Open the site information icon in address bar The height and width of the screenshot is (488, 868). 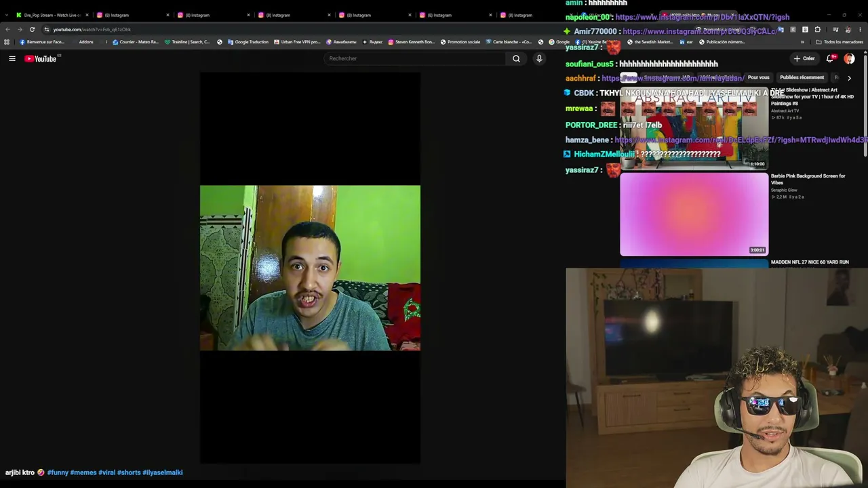coord(47,30)
